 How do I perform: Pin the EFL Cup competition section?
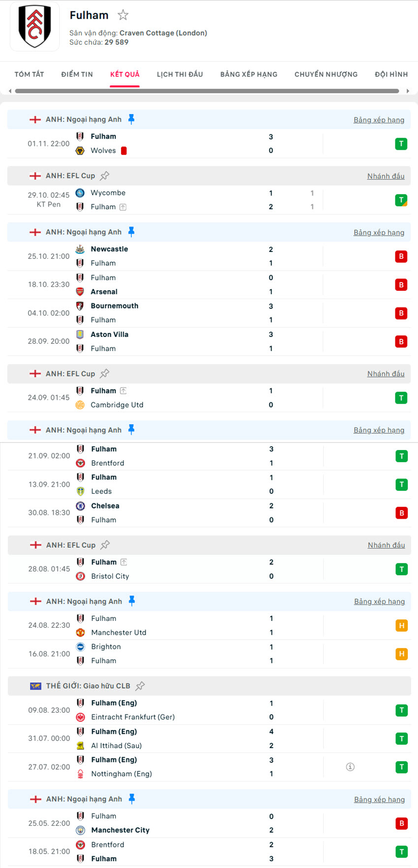pos(104,175)
